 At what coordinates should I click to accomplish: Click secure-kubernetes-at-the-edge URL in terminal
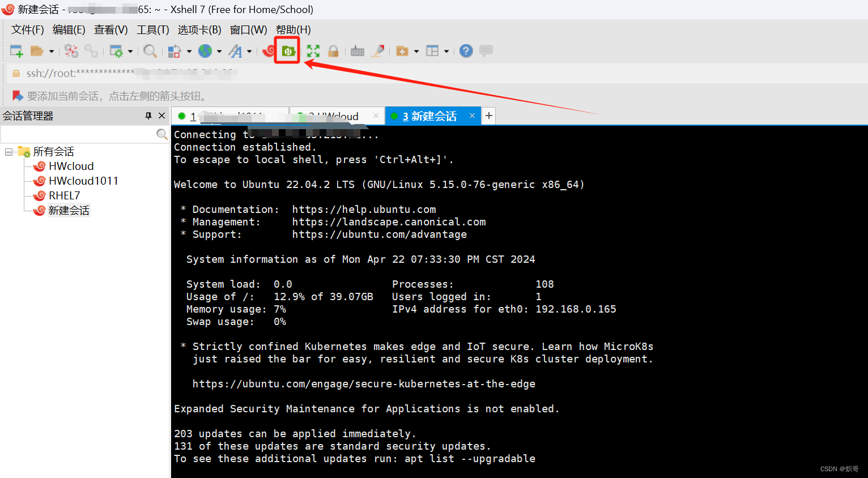click(364, 384)
